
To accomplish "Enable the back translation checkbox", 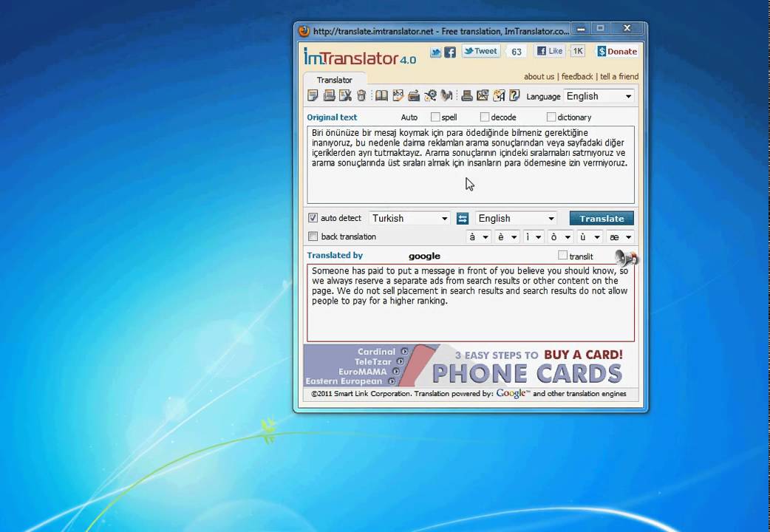I will coord(313,236).
